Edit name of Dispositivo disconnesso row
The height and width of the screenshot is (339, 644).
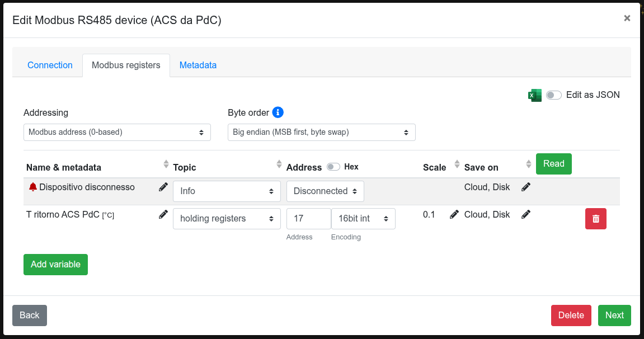[x=163, y=187]
